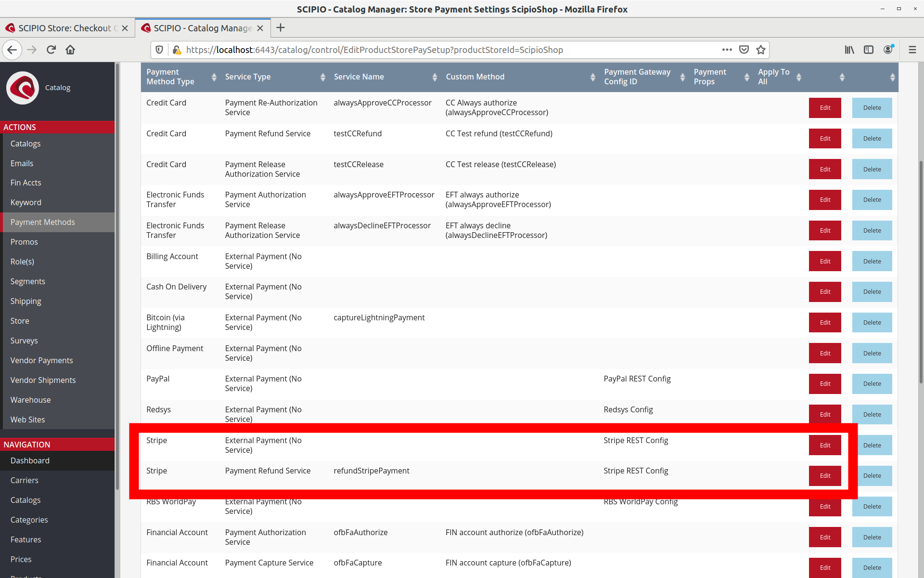The width and height of the screenshot is (924, 578).
Task: Edit the Stripe Payment Refund Service row
Action: (825, 476)
